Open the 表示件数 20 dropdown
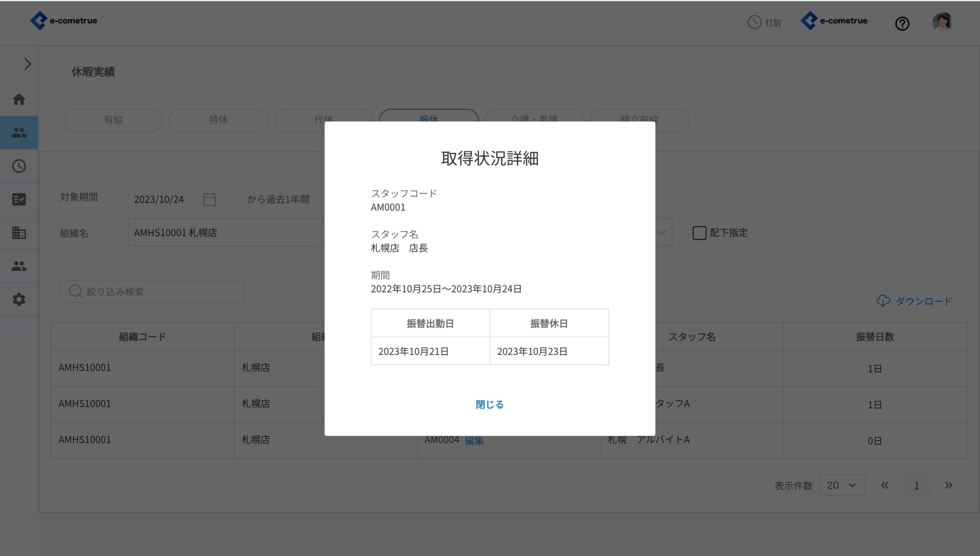980x556 pixels. (x=842, y=485)
